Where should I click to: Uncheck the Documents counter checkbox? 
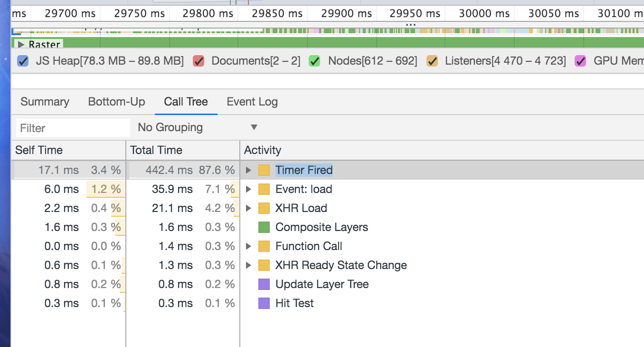click(199, 61)
